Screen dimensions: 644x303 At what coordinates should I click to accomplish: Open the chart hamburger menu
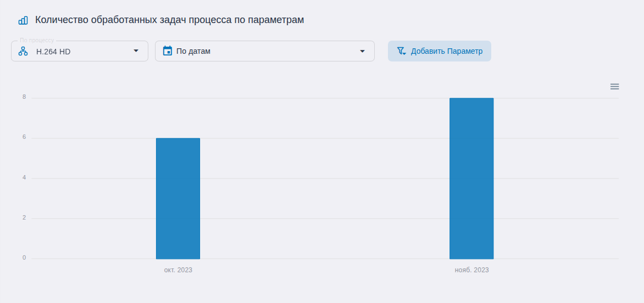[x=614, y=87]
